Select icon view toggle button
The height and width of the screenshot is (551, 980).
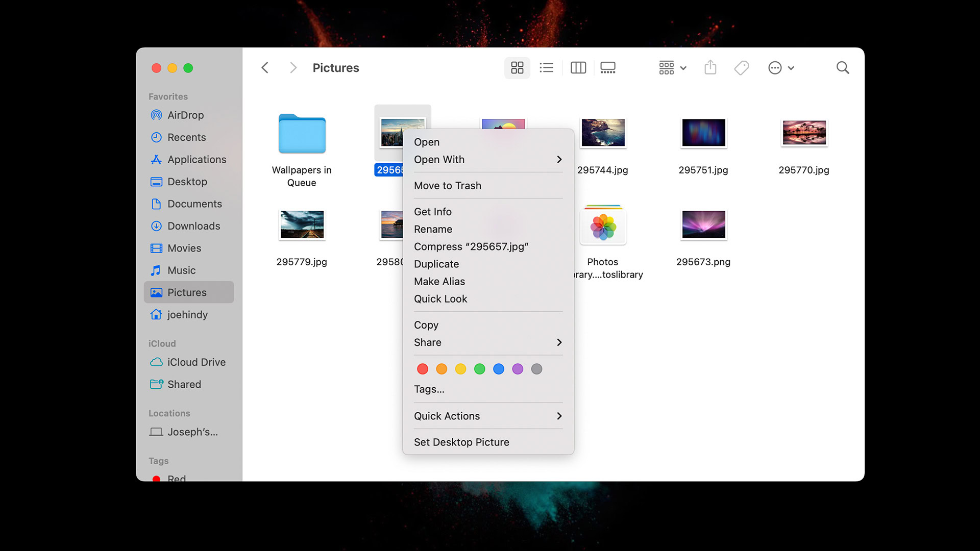pyautogui.click(x=517, y=68)
